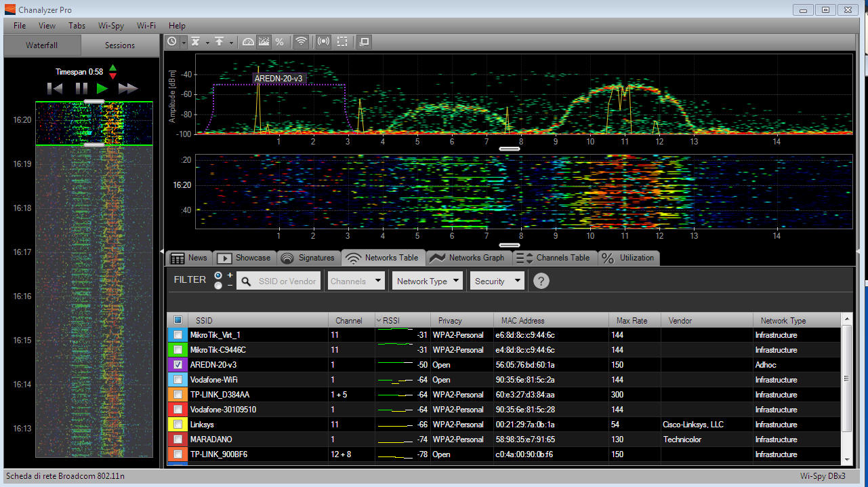The image size is (868, 487).
Task: Sort table by Channel column header
Action: point(351,320)
